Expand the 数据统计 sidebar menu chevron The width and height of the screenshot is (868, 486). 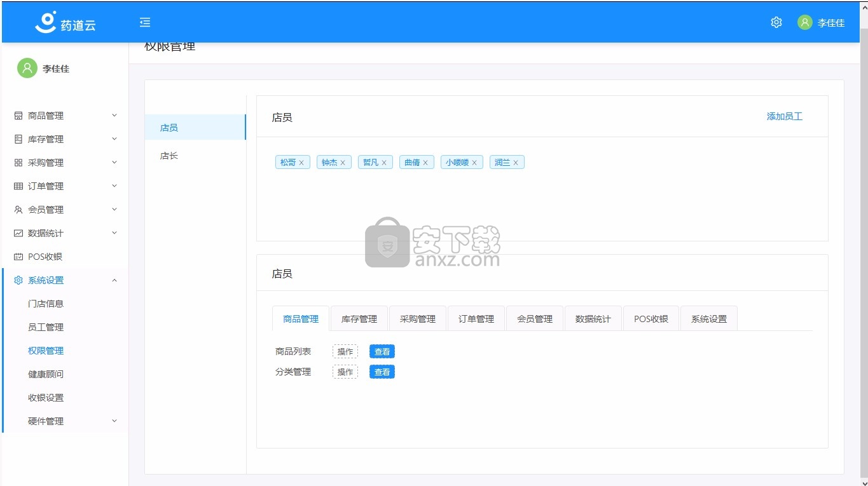pos(114,233)
